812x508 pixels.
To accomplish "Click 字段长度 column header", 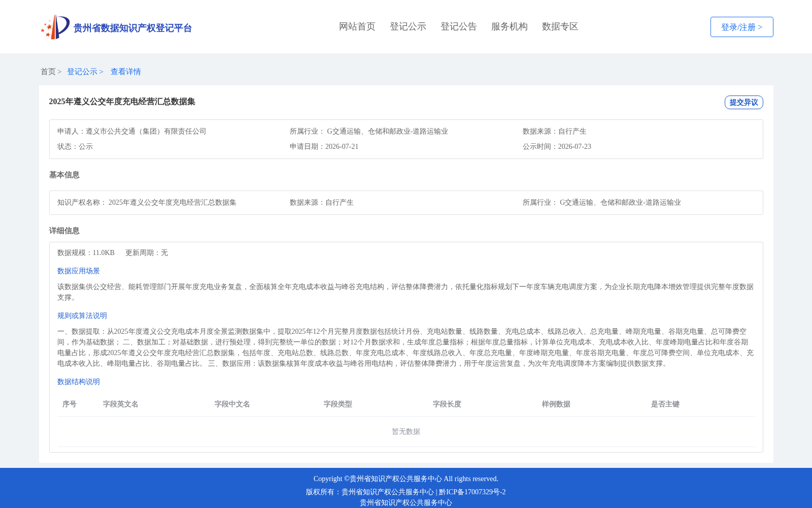I will click(447, 404).
